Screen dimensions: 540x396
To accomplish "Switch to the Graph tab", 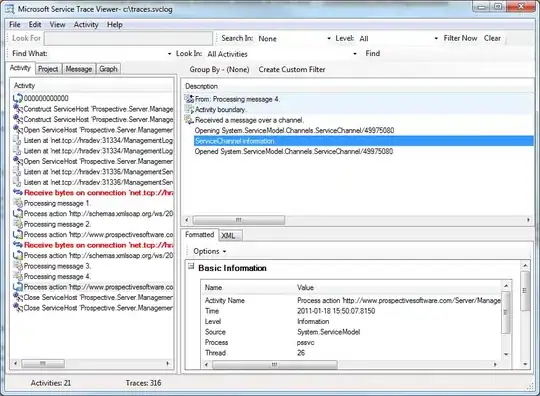I will tap(108, 69).
